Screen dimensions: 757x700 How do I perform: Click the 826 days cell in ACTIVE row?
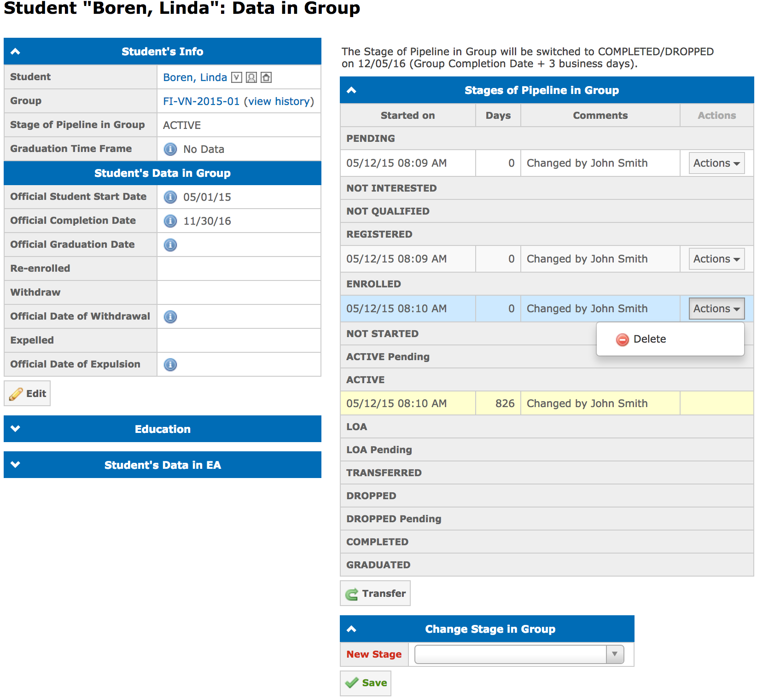(498, 403)
